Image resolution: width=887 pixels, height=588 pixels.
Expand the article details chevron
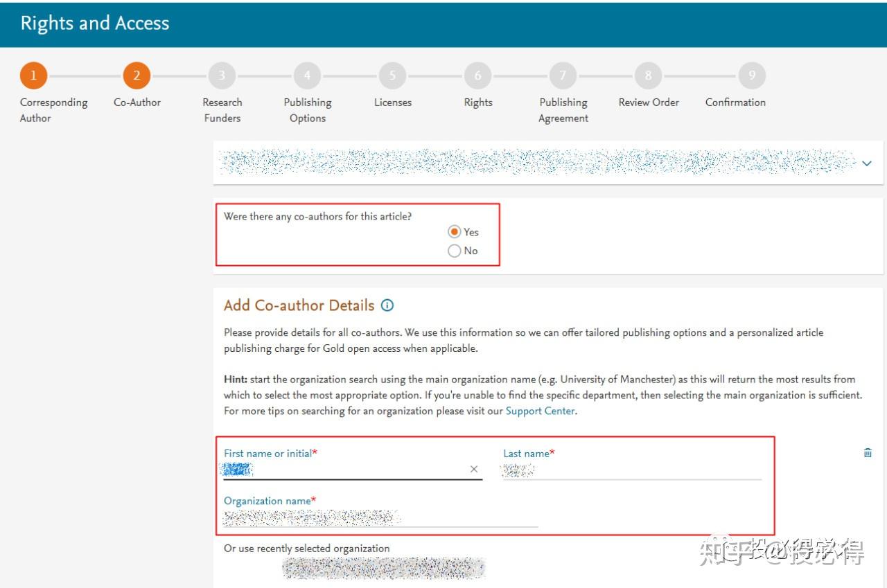tap(868, 163)
